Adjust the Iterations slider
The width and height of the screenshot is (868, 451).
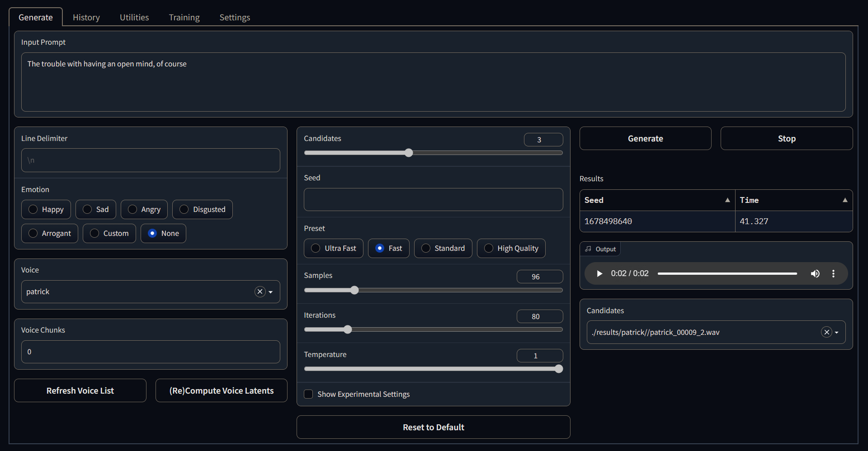434,329
